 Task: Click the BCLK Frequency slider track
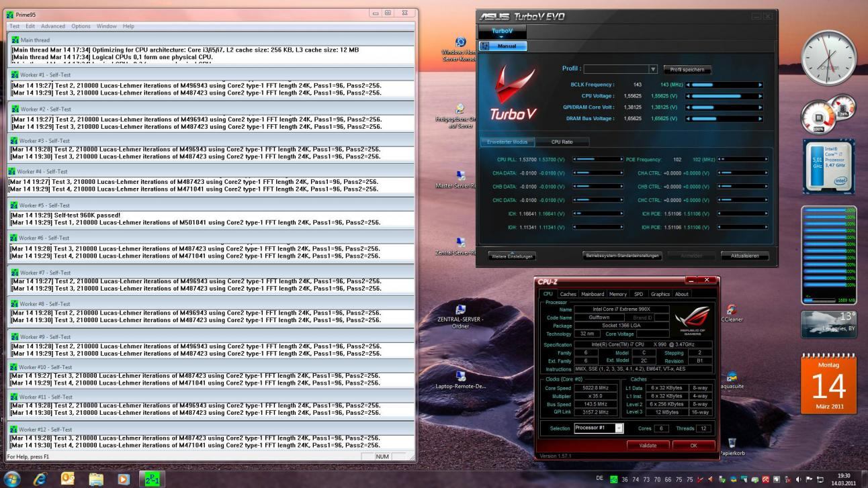724,85
